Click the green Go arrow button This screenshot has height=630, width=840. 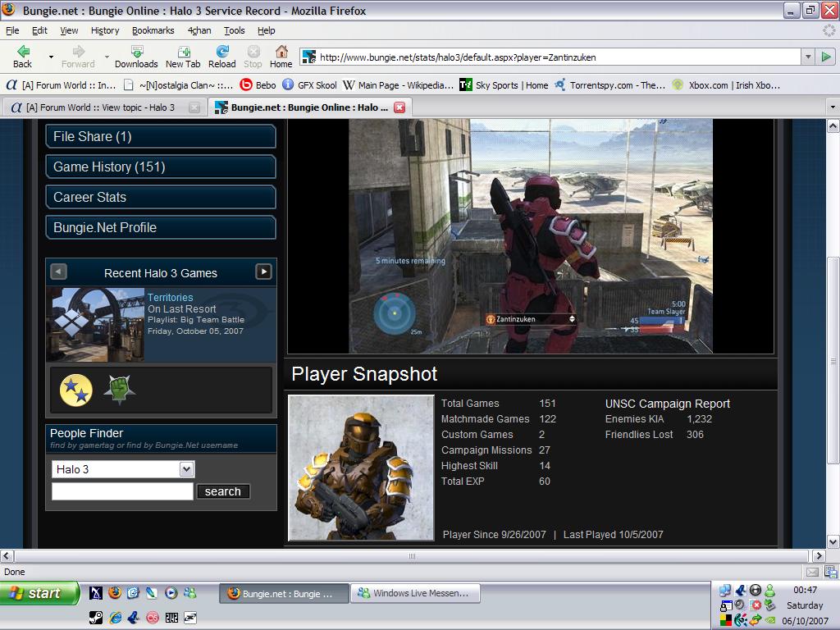click(x=826, y=57)
